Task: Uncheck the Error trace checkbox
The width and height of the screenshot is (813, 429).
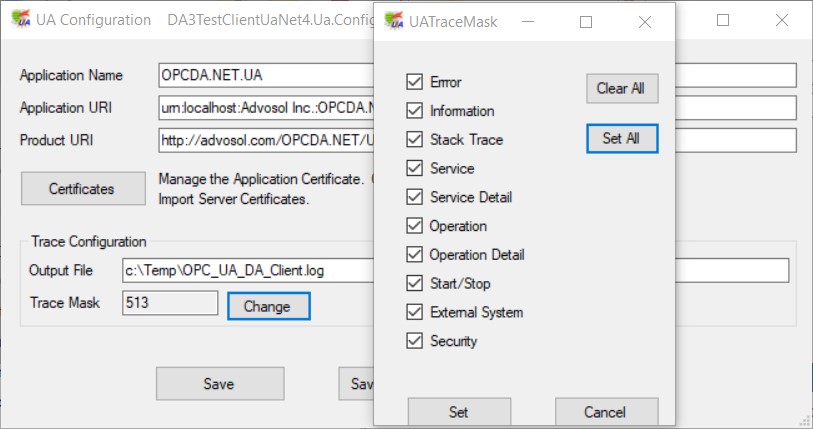Action: point(414,82)
